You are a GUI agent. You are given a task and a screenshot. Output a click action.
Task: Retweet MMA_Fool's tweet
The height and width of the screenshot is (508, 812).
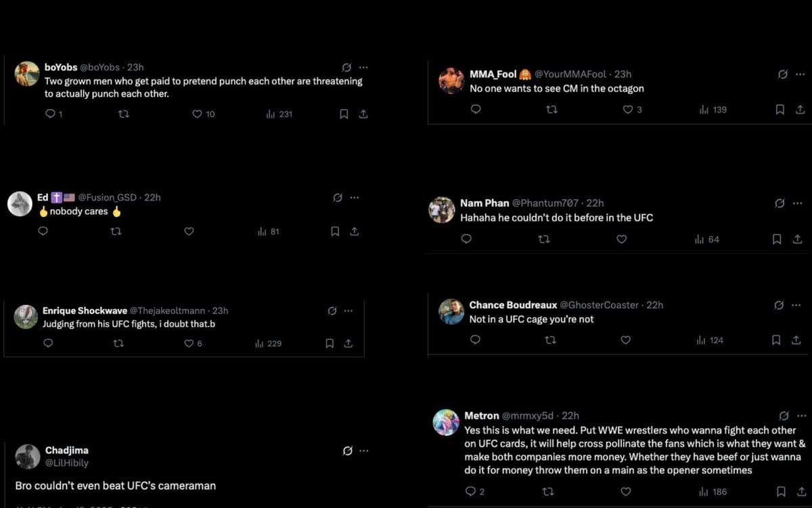pos(551,109)
